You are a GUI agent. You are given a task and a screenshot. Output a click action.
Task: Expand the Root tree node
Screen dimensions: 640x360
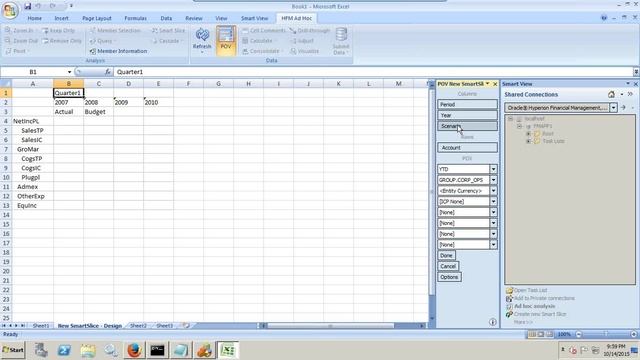coord(528,133)
